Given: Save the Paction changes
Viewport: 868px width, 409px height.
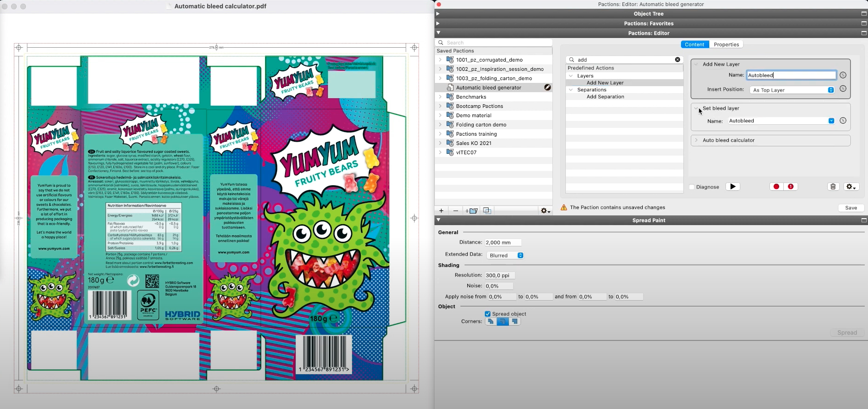Looking at the screenshot, I should coord(851,208).
